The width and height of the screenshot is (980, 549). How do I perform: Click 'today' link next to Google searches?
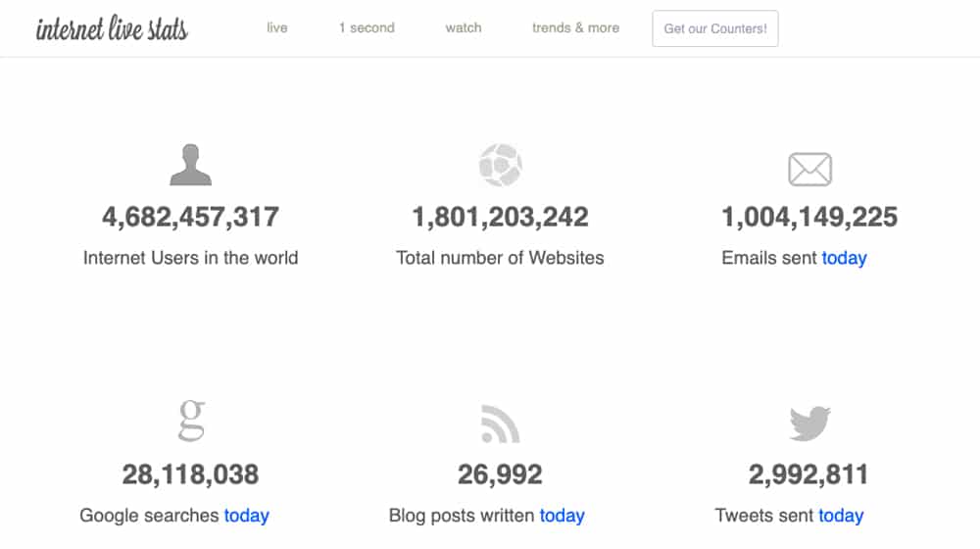[247, 516]
